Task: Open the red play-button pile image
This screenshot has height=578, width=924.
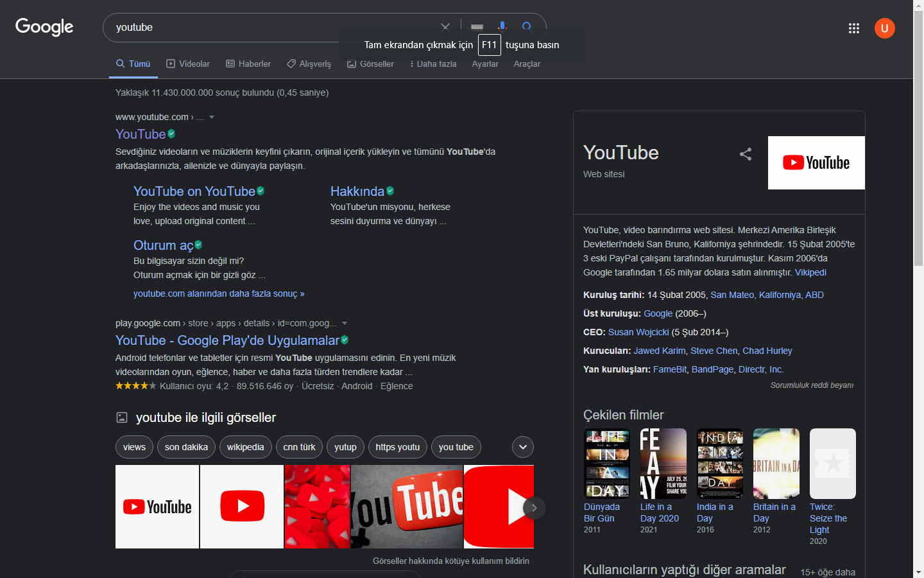Action: click(318, 507)
